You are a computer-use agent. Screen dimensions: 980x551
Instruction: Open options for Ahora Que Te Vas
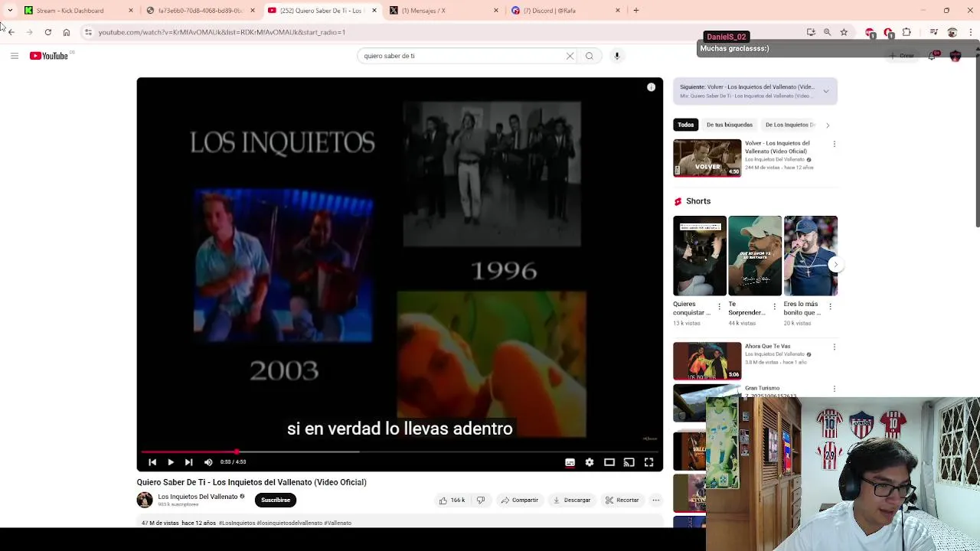(x=834, y=347)
